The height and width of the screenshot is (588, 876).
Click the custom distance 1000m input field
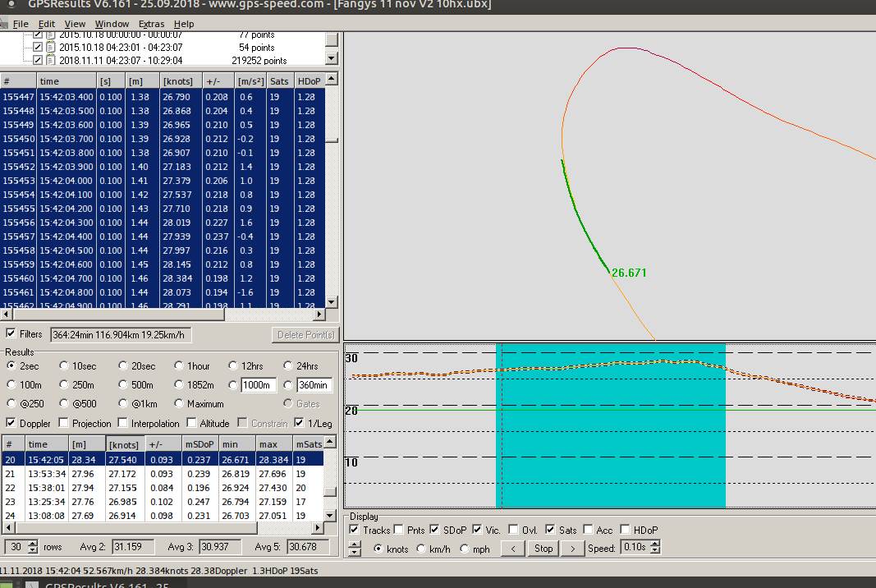(x=260, y=385)
